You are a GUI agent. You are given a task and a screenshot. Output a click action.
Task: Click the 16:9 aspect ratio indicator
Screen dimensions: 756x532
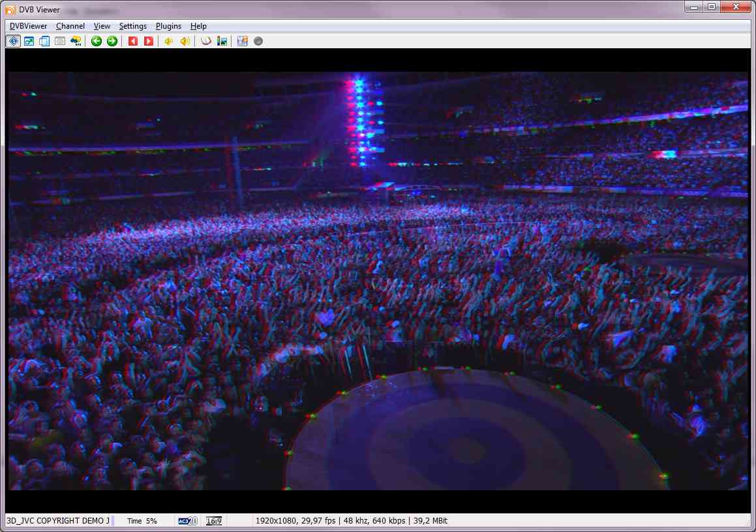213,521
